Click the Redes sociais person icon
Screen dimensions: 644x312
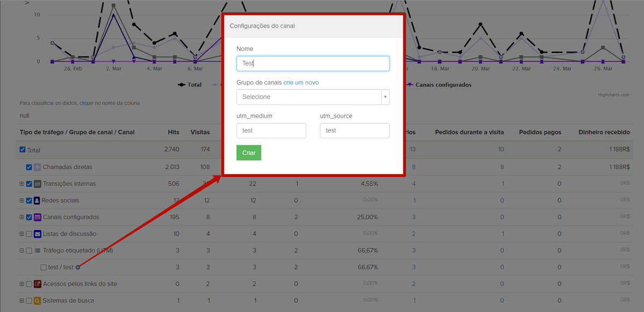point(37,200)
